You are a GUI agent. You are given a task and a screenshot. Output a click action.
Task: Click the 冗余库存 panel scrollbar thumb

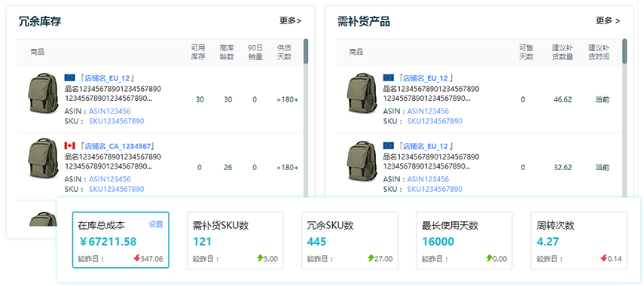306,51
